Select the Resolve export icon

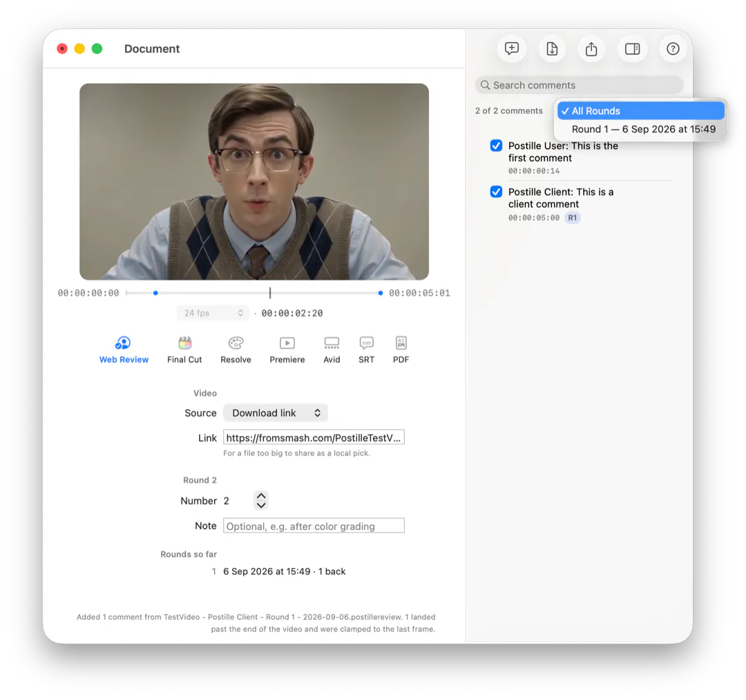click(x=236, y=343)
